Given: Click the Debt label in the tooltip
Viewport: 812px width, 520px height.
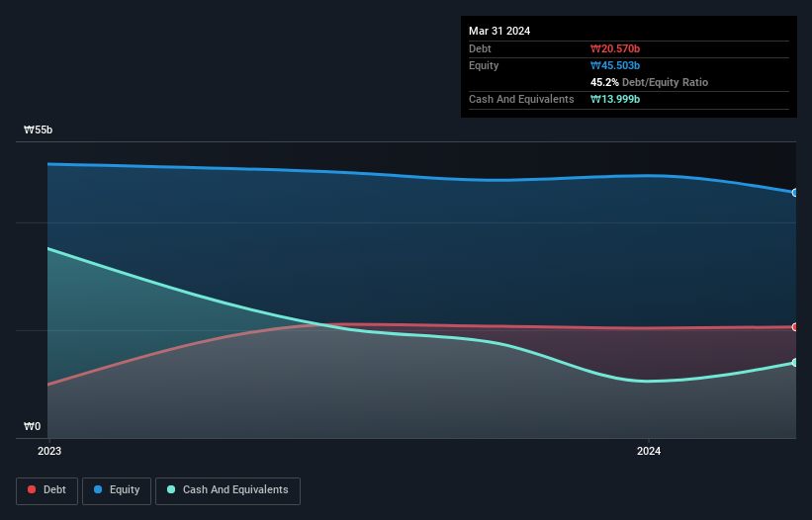Looking at the screenshot, I should [x=480, y=48].
